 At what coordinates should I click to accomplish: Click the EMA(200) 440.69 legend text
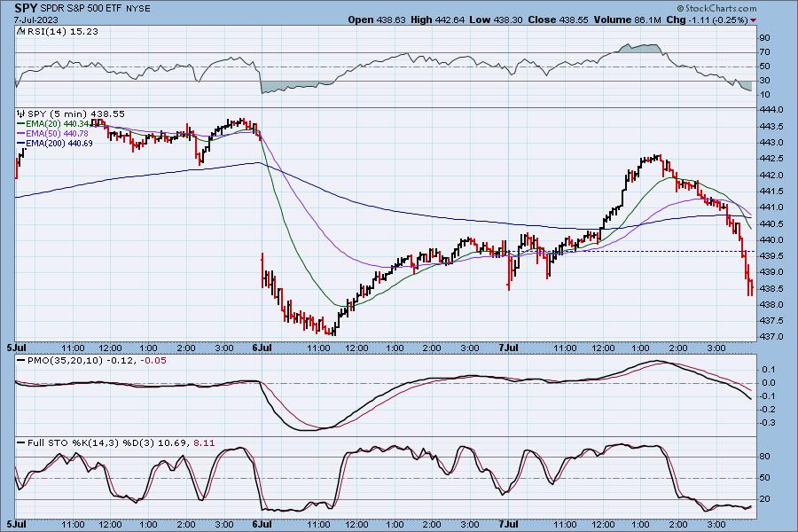(x=59, y=143)
